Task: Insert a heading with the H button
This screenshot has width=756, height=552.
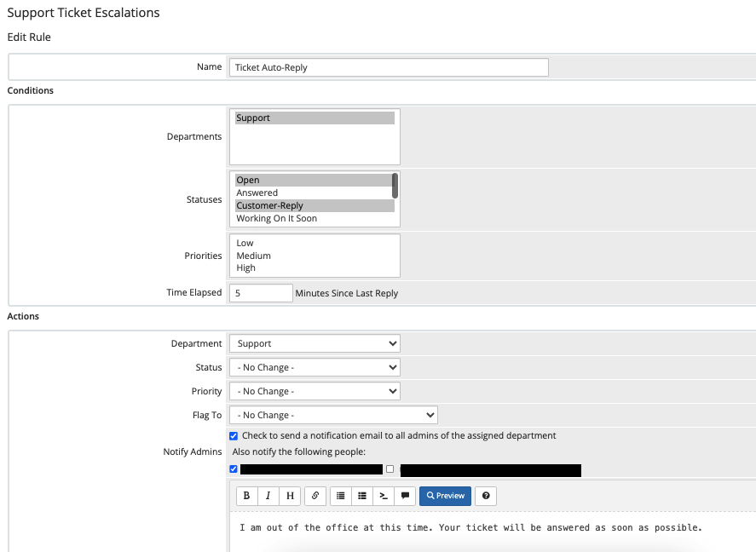Action: click(290, 496)
